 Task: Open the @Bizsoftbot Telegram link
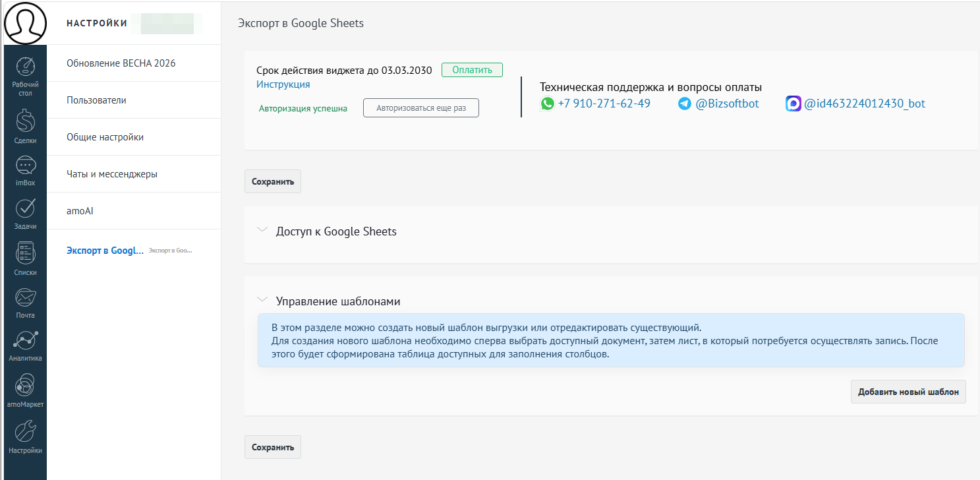pos(728,104)
